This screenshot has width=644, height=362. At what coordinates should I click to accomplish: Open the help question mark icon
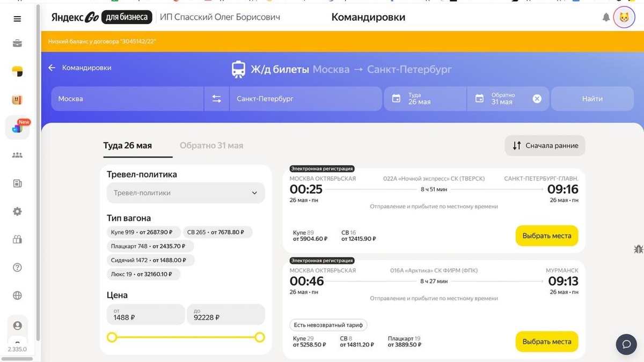[x=17, y=267]
